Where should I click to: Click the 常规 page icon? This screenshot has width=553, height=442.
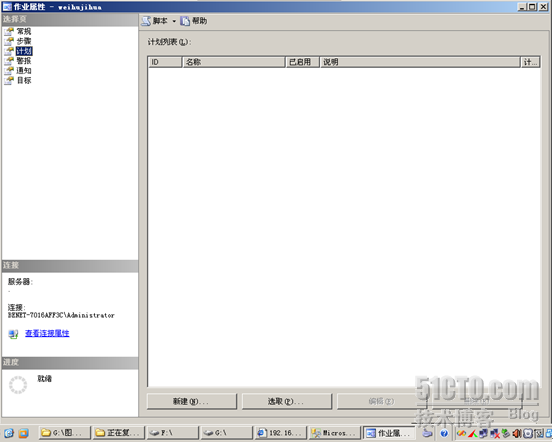(x=9, y=32)
